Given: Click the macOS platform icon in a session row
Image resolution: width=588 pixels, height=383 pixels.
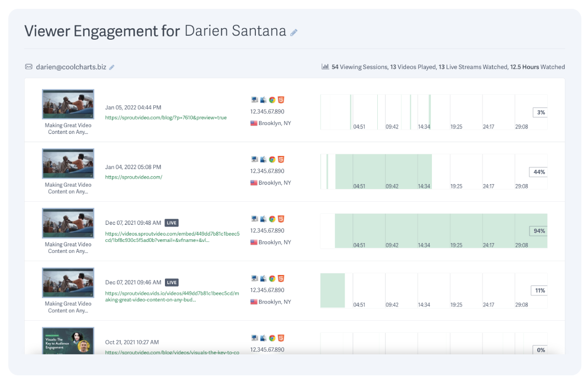Looking at the screenshot, I should (x=263, y=100).
